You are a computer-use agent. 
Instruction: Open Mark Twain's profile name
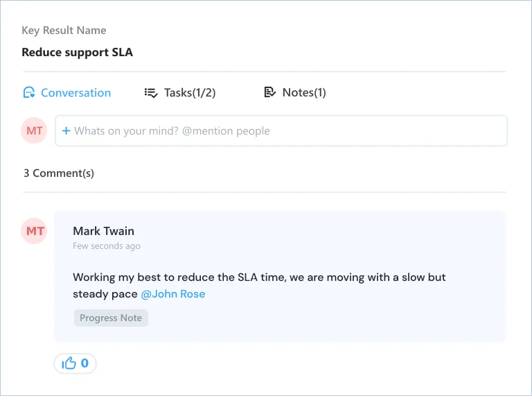103,231
